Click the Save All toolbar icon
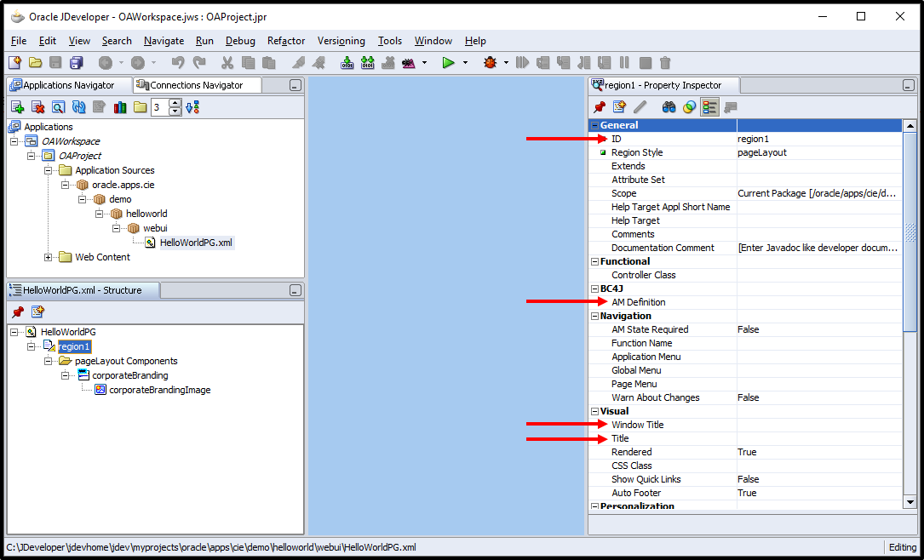This screenshot has height=560, width=924. coord(77,62)
